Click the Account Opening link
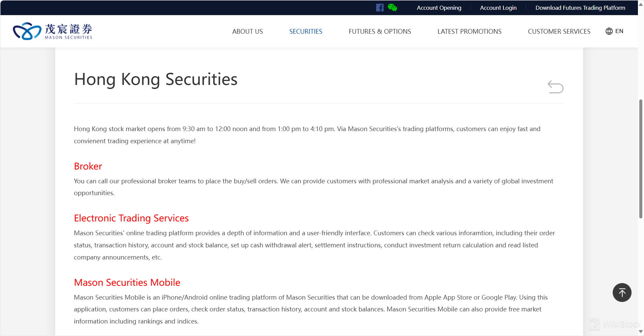 click(439, 8)
